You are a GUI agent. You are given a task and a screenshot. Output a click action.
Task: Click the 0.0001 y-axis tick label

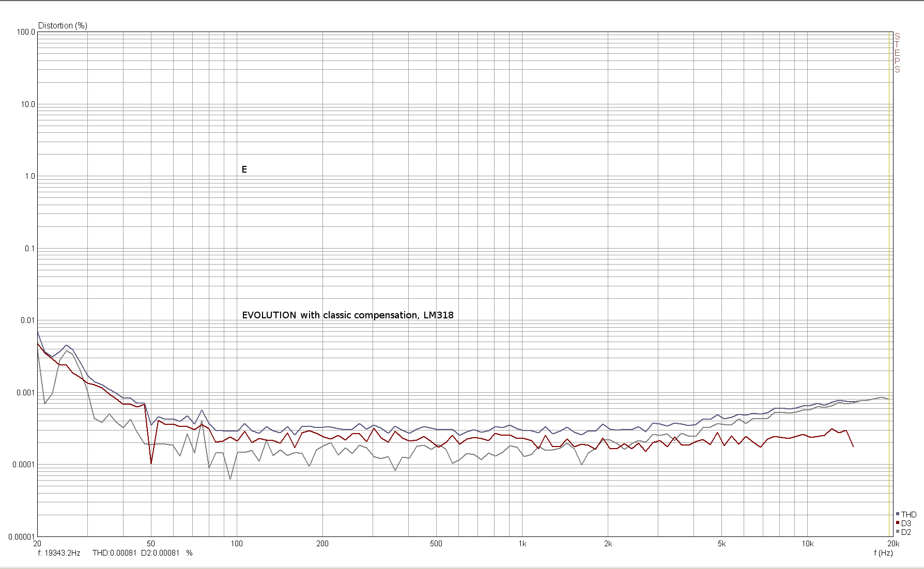[24, 465]
